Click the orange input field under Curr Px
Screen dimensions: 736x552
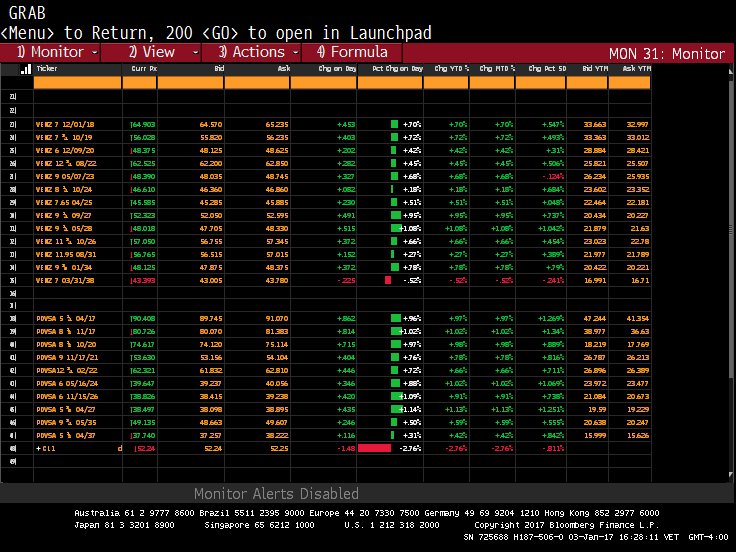coord(139,83)
